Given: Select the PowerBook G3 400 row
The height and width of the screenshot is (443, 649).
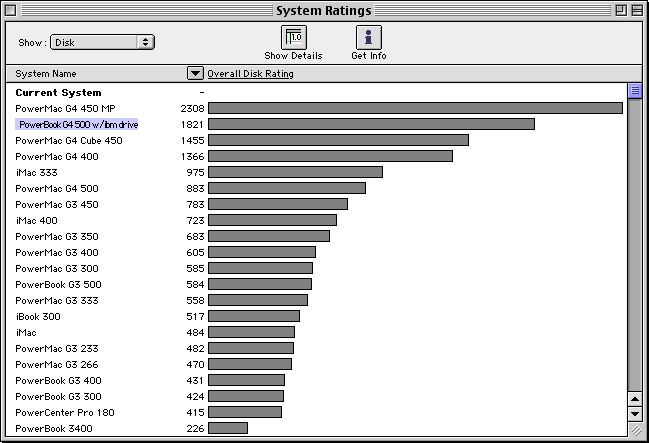Looking at the screenshot, I should [x=317, y=380].
